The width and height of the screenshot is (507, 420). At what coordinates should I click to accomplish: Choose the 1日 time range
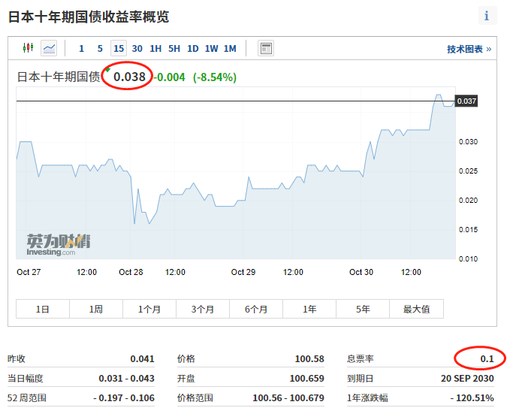point(43,309)
